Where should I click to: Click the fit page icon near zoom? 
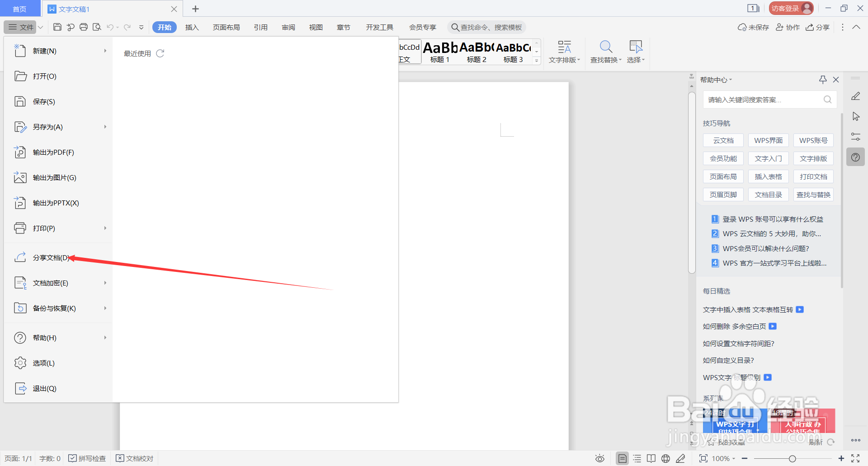703,458
